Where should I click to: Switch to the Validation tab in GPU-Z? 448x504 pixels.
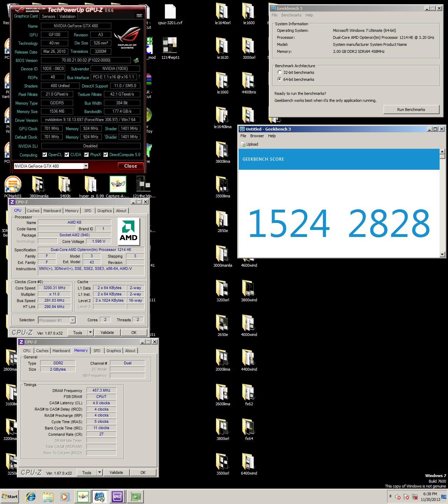coord(67,16)
